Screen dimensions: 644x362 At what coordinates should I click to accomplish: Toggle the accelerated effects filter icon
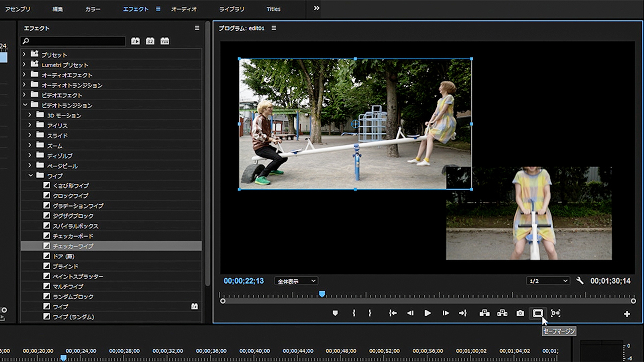click(x=135, y=41)
